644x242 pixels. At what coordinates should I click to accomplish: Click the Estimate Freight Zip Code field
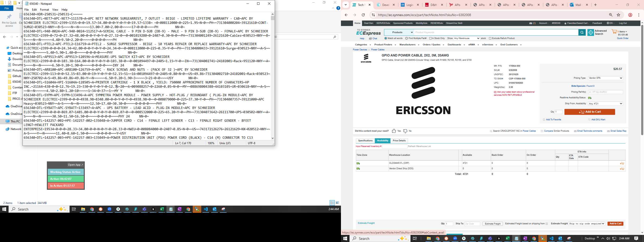pos(472,224)
